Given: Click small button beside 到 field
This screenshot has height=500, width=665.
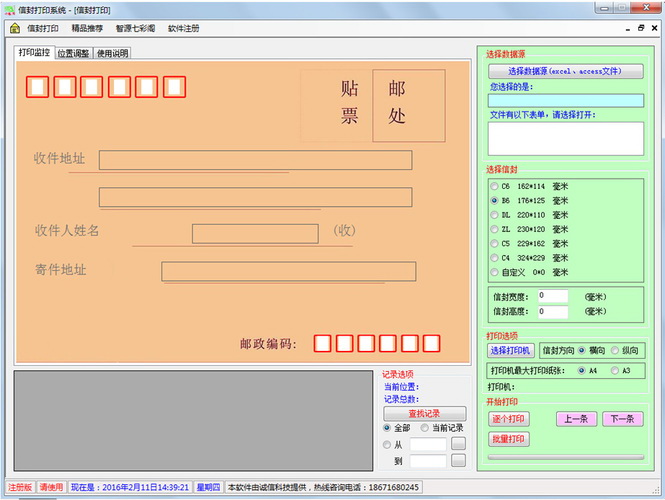Looking at the screenshot, I should pyautogui.click(x=458, y=461).
